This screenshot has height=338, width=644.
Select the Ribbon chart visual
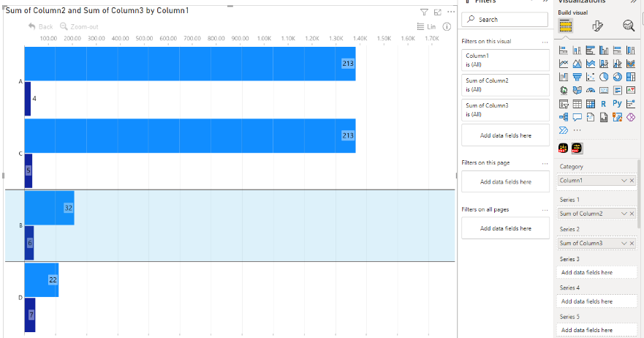tap(631, 64)
